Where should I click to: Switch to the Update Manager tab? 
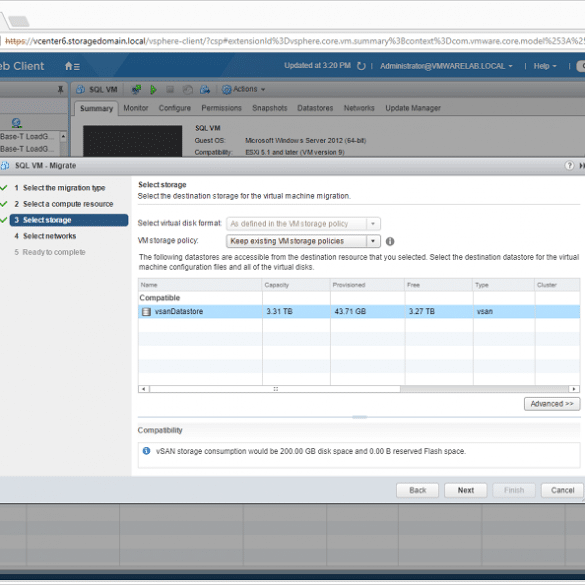pyautogui.click(x=413, y=108)
